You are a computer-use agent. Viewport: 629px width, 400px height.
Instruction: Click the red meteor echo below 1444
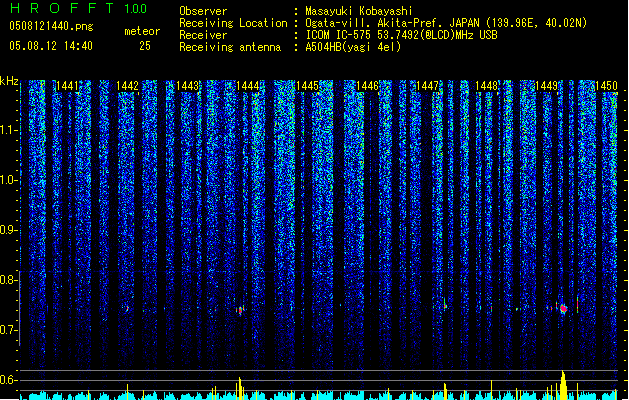240,310
